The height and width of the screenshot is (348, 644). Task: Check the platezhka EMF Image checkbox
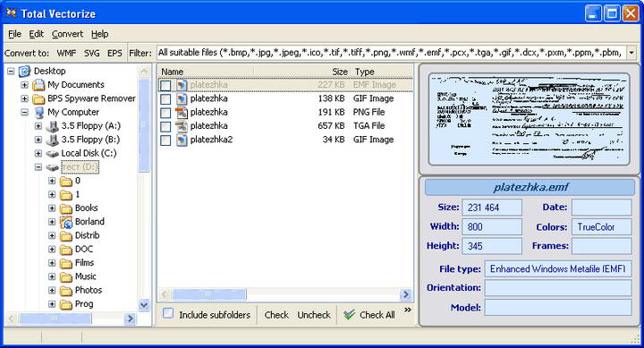tap(165, 86)
